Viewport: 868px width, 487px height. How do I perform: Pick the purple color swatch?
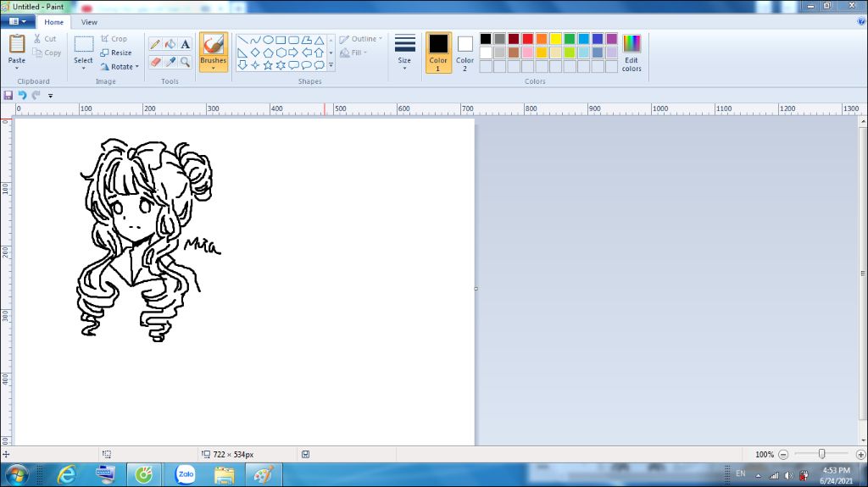click(612, 39)
